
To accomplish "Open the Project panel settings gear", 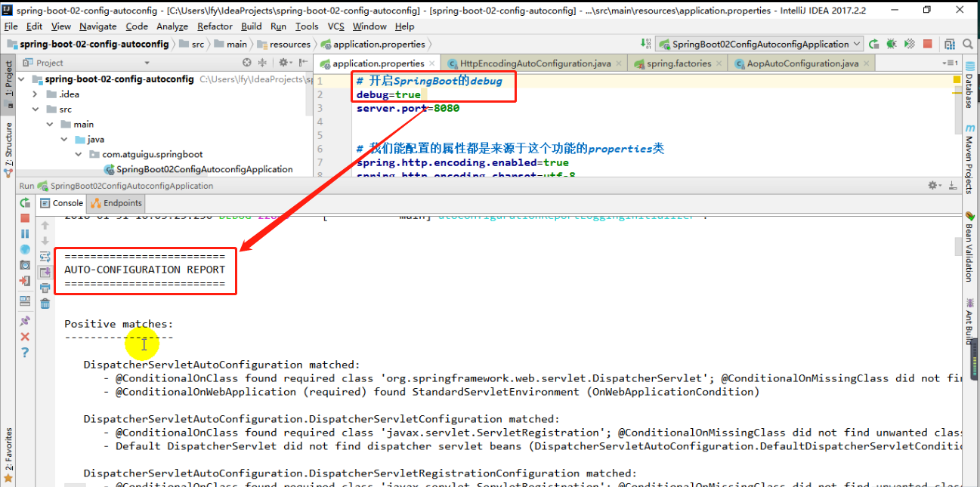I will (284, 63).
